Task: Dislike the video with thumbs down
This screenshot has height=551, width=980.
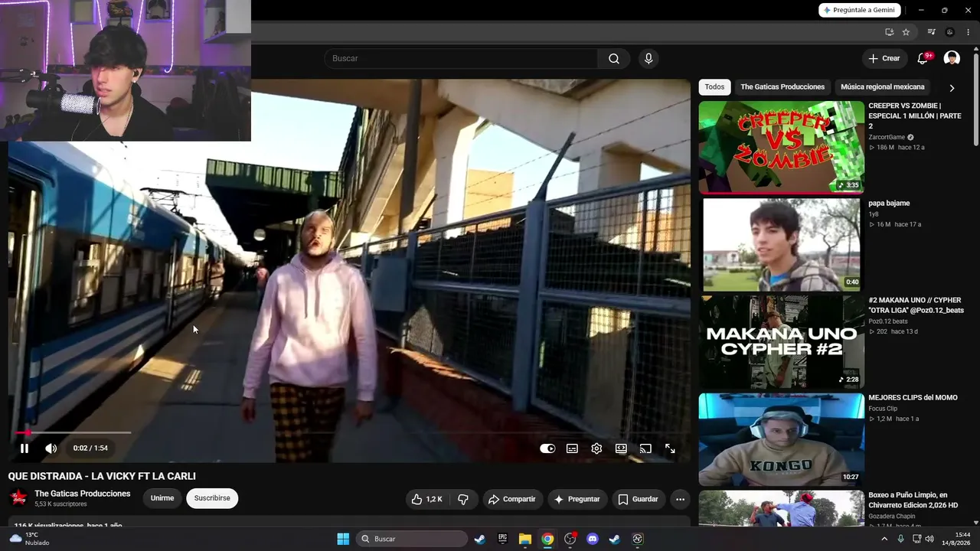Action: click(463, 499)
